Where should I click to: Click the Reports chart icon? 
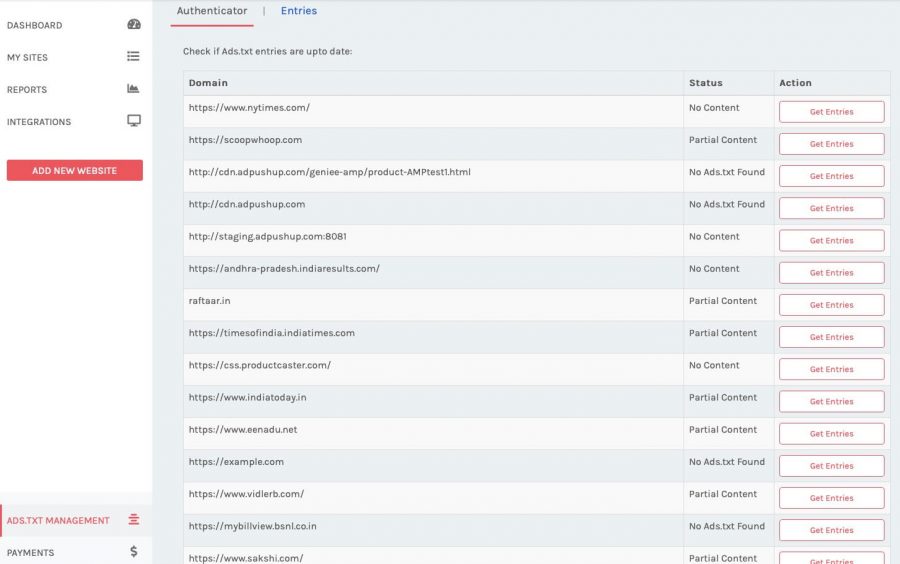click(x=133, y=88)
